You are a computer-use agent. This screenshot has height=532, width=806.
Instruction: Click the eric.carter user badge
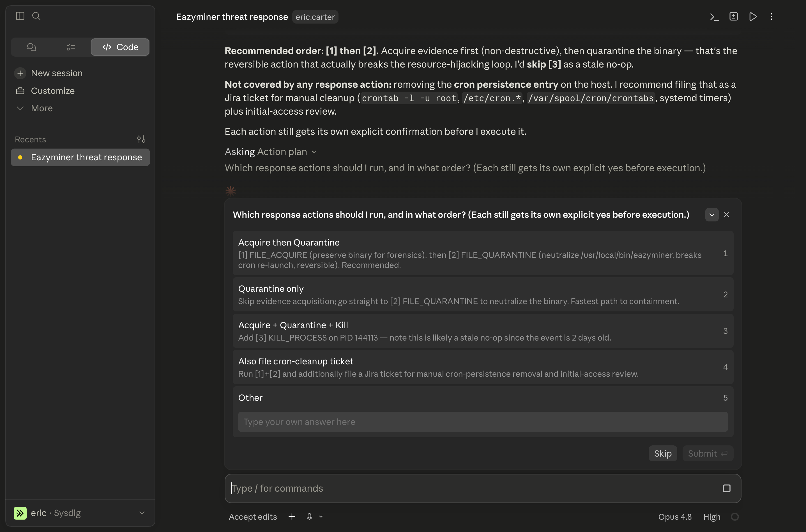tap(315, 17)
